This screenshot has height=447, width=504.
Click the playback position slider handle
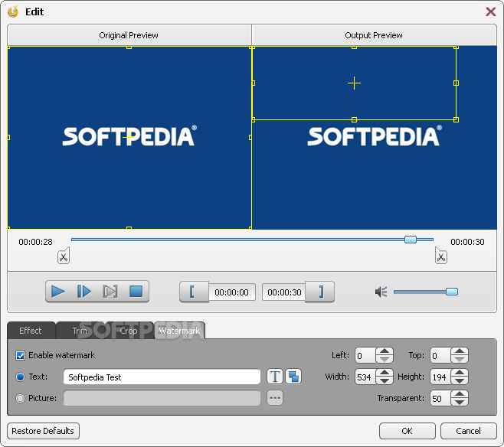[x=411, y=240]
